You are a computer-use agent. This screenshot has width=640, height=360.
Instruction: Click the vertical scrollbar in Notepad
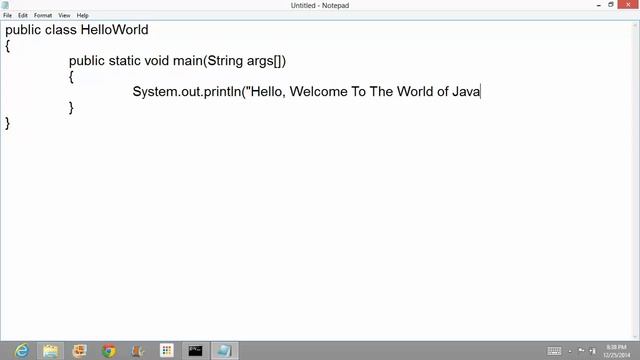635,181
